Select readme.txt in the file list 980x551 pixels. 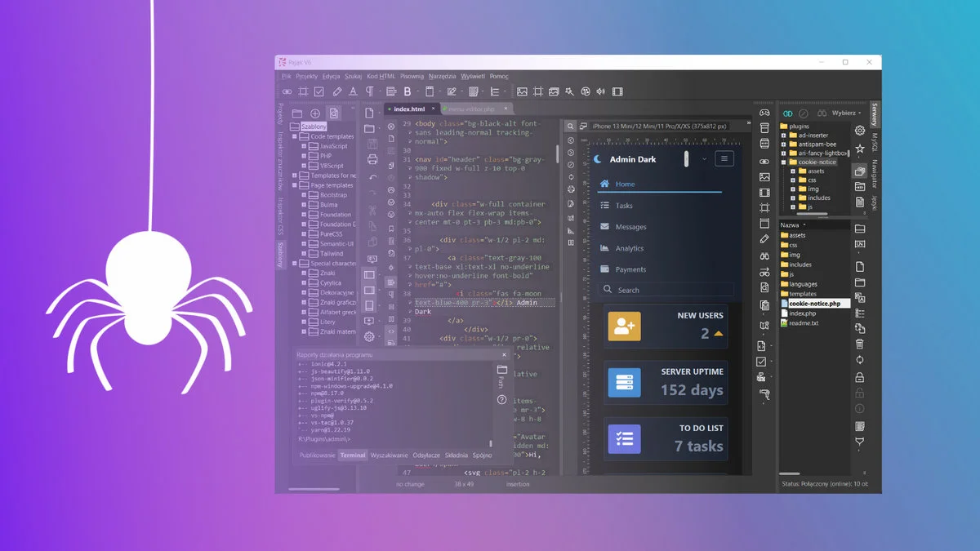point(804,323)
